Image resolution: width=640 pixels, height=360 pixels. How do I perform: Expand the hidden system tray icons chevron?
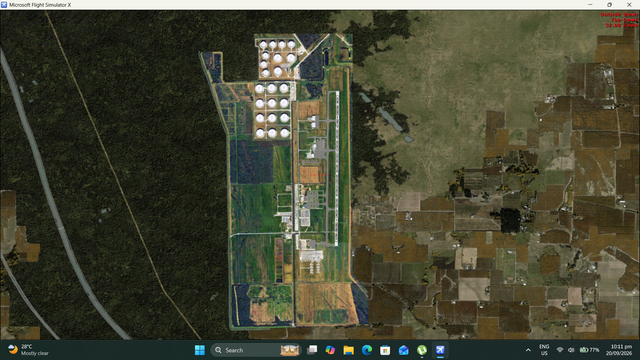click(528, 350)
